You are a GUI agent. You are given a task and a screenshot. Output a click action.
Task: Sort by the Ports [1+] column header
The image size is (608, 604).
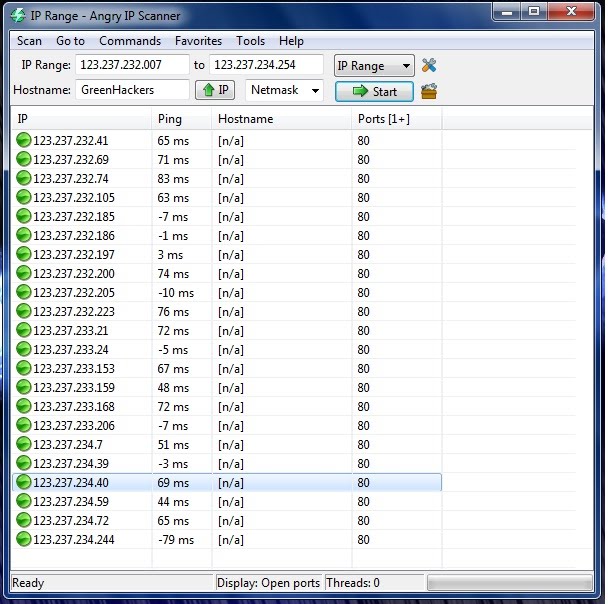[x=397, y=119]
